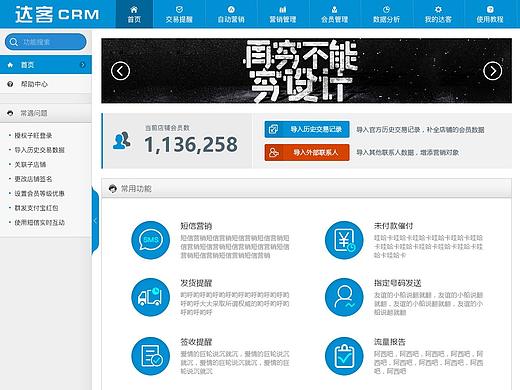The width and height of the screenshot is (520, 390).
Task: Open the 自动营销 top navigation tab
Action: tap(231, 14)
